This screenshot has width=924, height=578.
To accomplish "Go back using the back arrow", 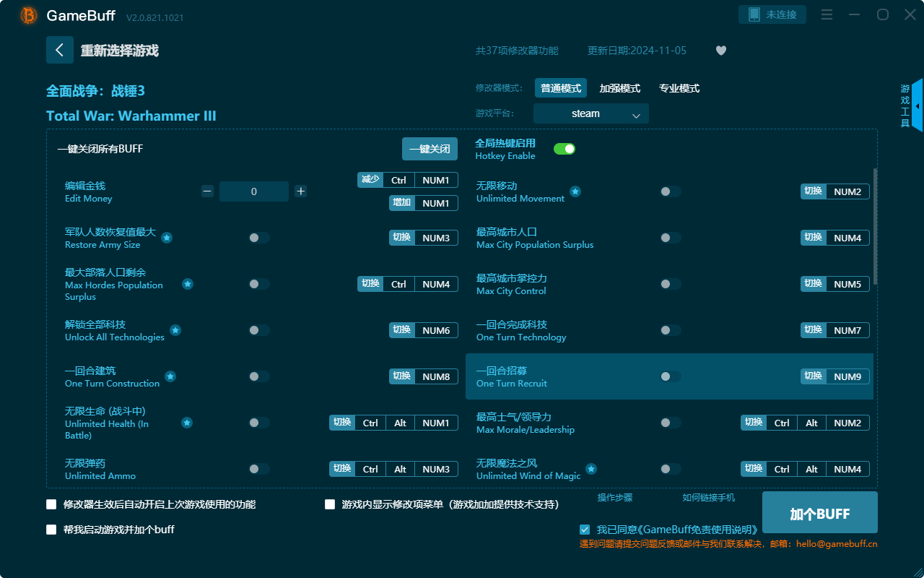I will [x=60, y=49].
